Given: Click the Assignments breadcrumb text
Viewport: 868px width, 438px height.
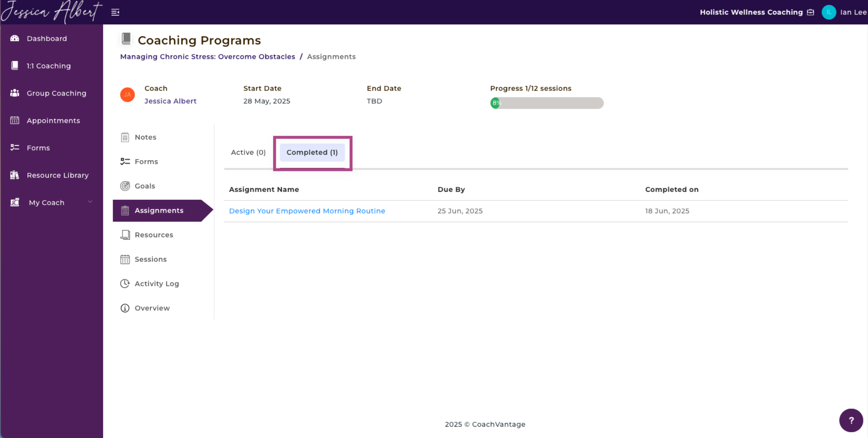Looking at the screenshot, I should (331, 56).
